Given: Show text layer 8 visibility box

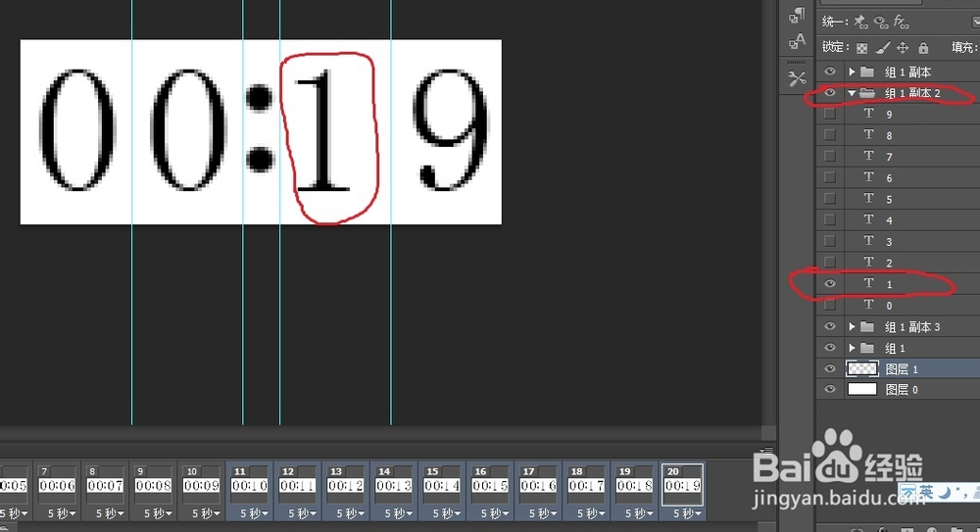Looking at the screenshot, I should click(830, 134).
